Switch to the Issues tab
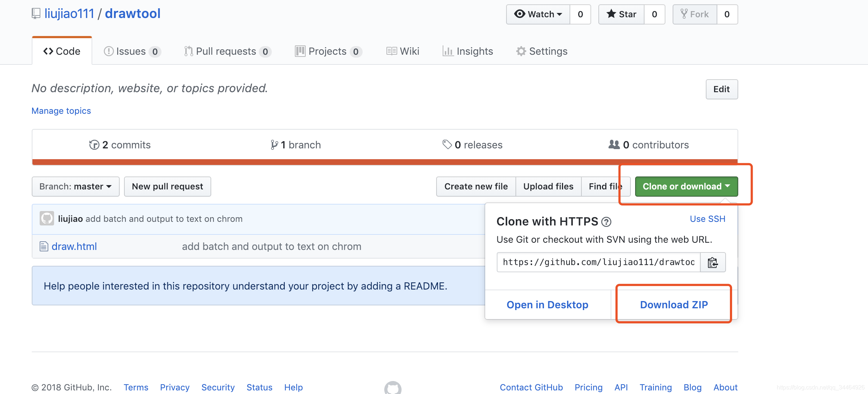Viewport: 868px width, 394px height. (131, 52)
